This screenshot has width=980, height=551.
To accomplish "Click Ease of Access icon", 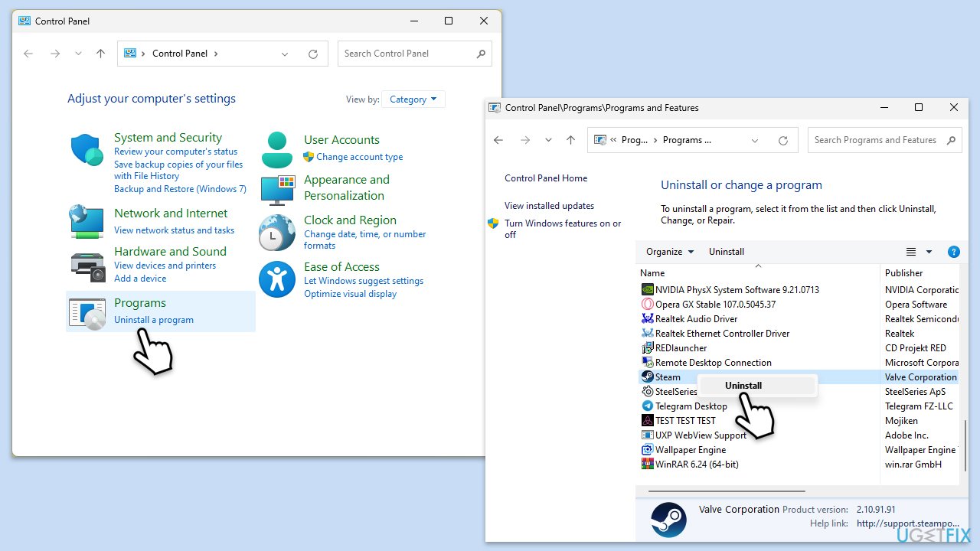I will pyautogui.click(x=276, y=279).
